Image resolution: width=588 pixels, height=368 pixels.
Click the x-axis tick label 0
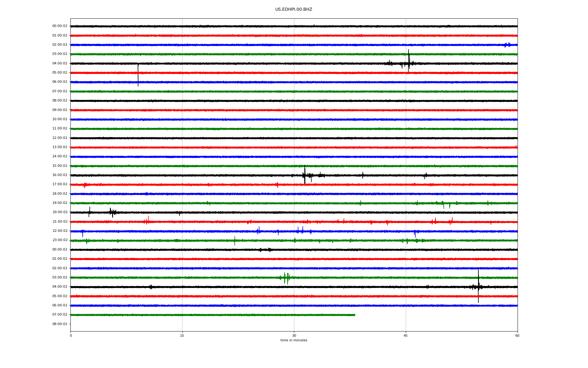pos(71,335)
